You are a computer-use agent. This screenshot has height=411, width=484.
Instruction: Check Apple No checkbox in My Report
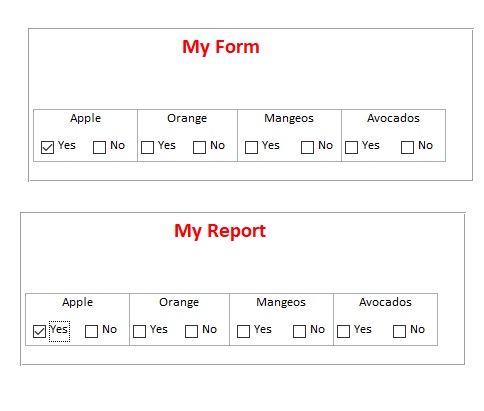click(91, 331)
